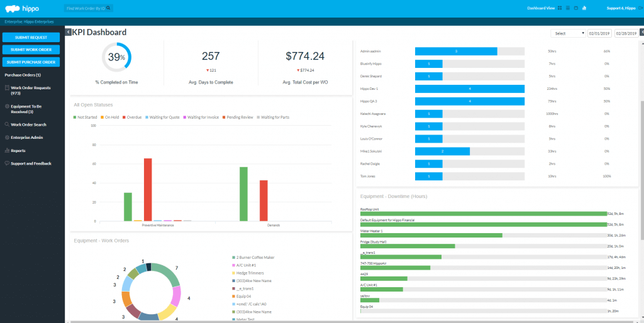This screenshot has height=323, width=644.
Task: Open Reports from the sidebar
Action: click(x=19, y=151)
